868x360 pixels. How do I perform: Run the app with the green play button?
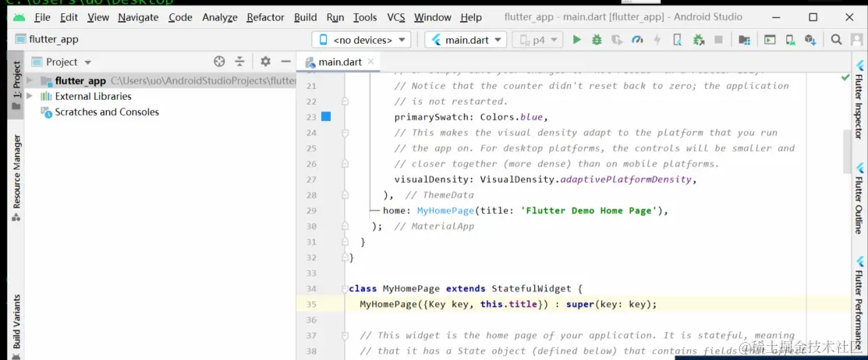pos(577,40)
